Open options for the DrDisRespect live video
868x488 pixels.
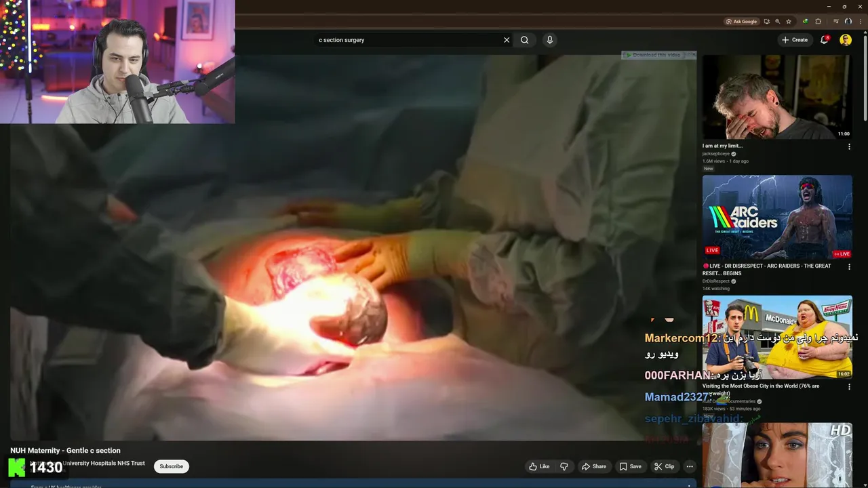[x=849, y=266]
